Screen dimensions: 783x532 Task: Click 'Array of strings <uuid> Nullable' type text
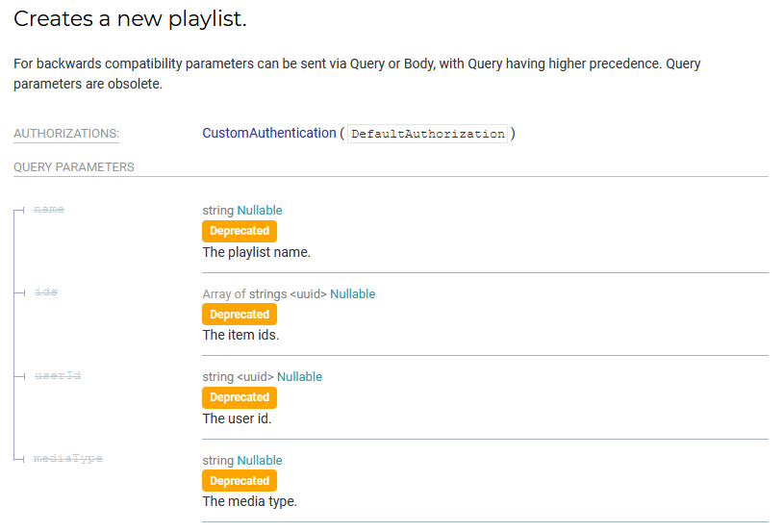click(x=289, y=293)
